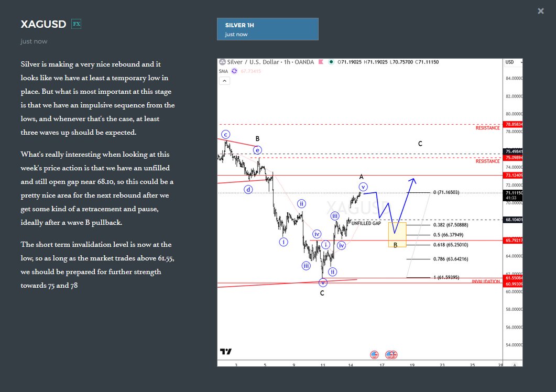Image resolution: width=556 pixels, height=392 pixels.
Task: Click the Fibonacci 0.618 (65.25010) label
Action: point(451,245)
